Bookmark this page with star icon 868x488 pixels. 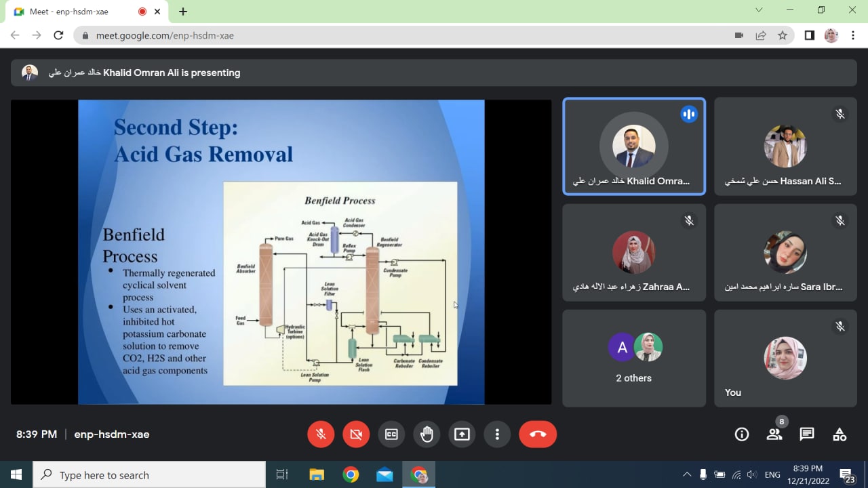[x=783, y=35]
